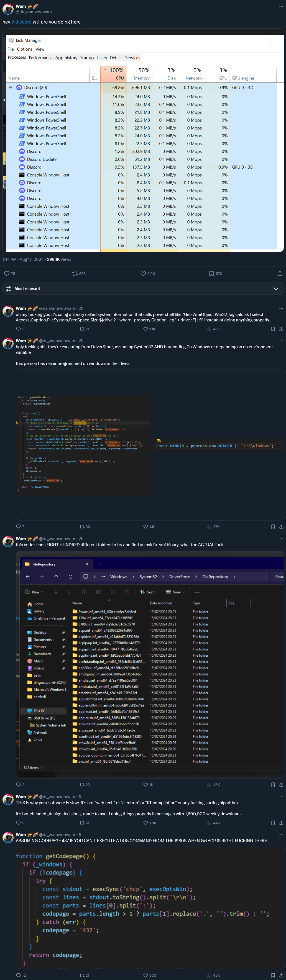Repost the tweet with 51 reposts
The height and width of the screenshot is (980, 286).
pos(84,823)
